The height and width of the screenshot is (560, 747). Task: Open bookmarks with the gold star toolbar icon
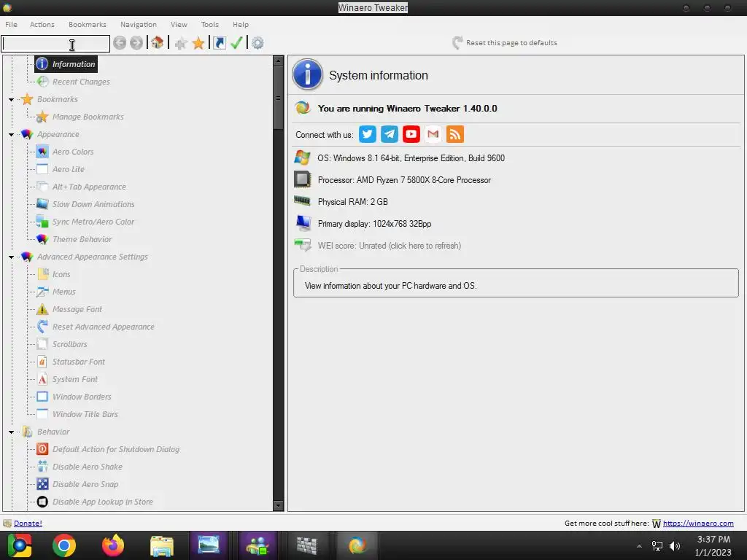(x=198, y=43)
